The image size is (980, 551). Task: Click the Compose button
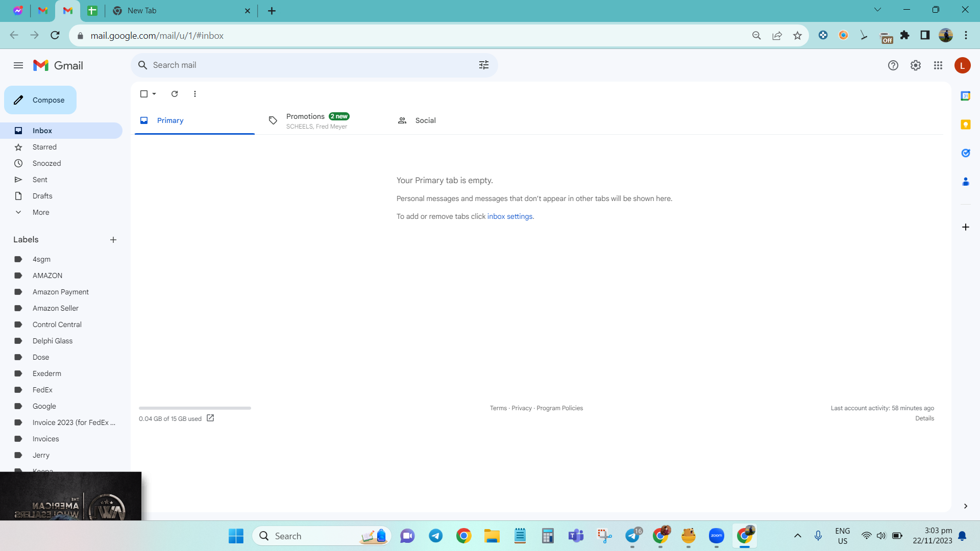pyautogui.click(x=40, y=100)
